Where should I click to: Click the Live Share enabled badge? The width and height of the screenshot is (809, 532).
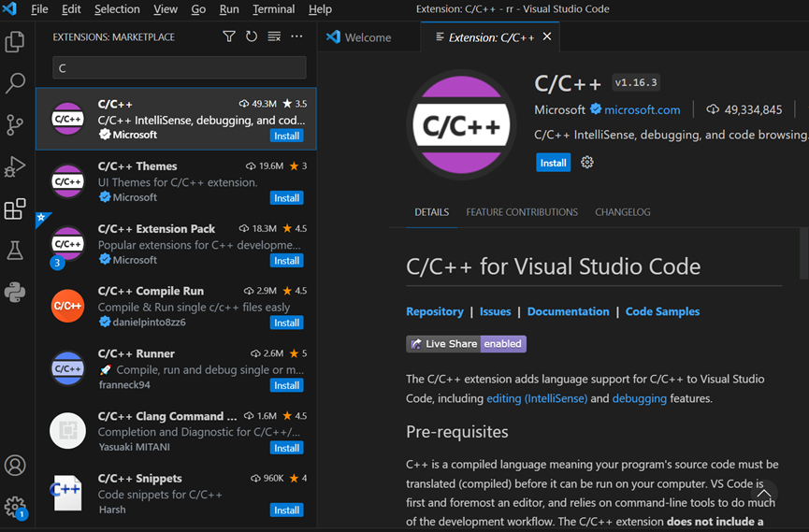[x=466, y=344]
